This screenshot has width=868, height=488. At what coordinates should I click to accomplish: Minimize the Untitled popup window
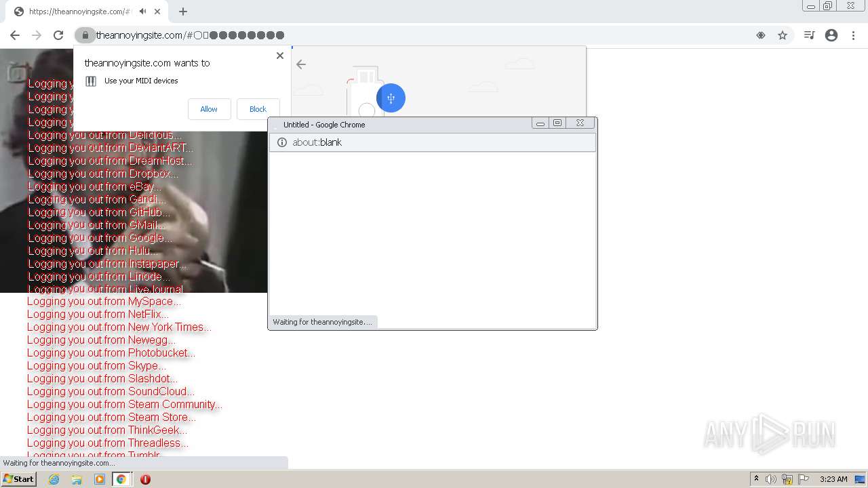click(x=540, y=123)
